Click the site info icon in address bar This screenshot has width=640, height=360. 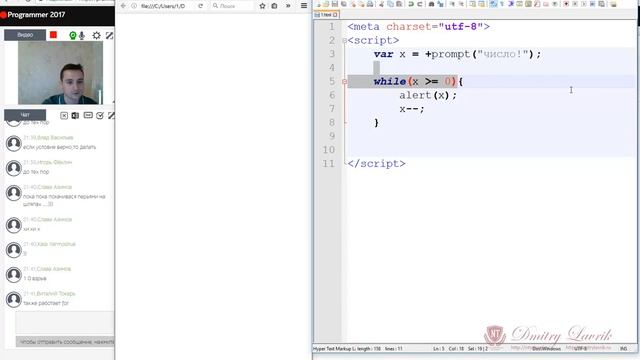[134, 6]
